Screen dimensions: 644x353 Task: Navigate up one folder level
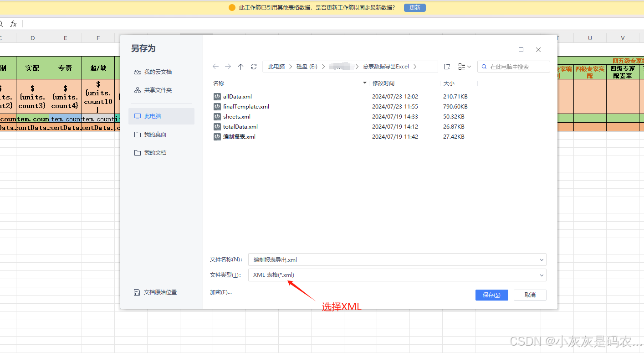(241, 67)
